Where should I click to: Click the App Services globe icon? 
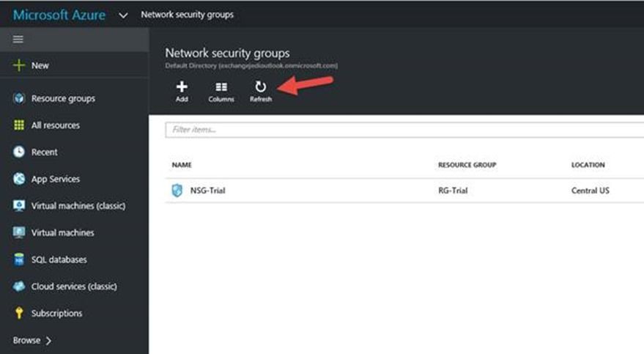coord(18,179)
